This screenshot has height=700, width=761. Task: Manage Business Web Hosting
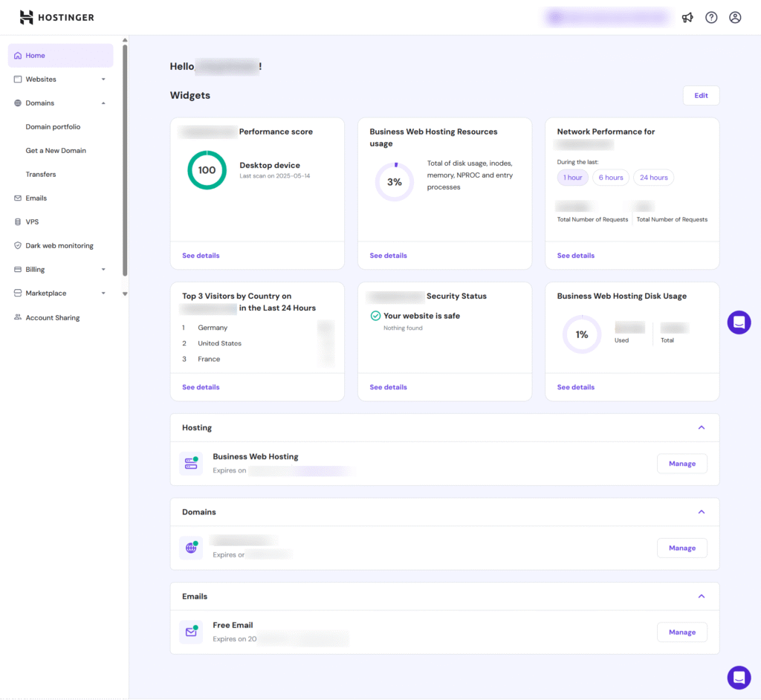click(x=682, y=464)
